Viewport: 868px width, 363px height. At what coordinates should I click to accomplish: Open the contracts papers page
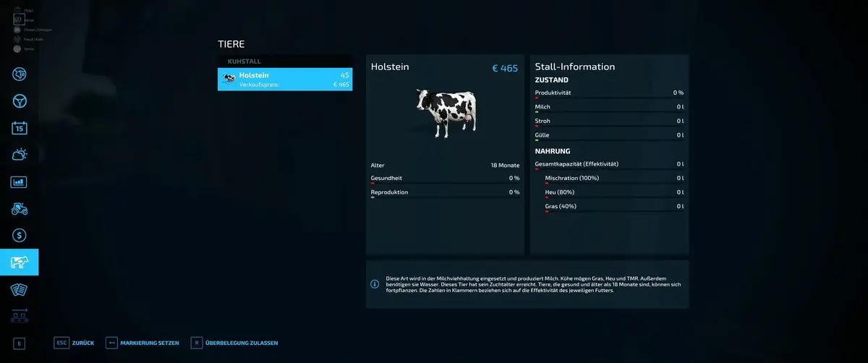click(x=20, y=289)
